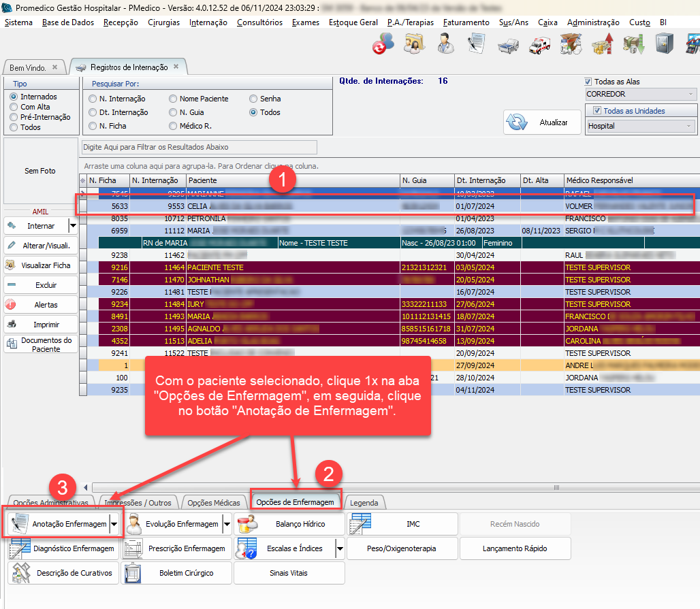Click the doctor icon in the top toolbar

pos(446,44)
